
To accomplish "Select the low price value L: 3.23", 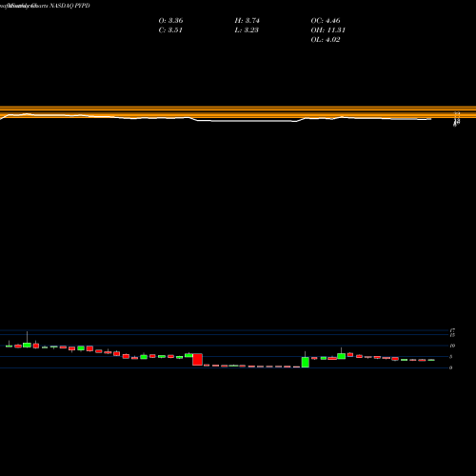I will (x=247, y=30).
